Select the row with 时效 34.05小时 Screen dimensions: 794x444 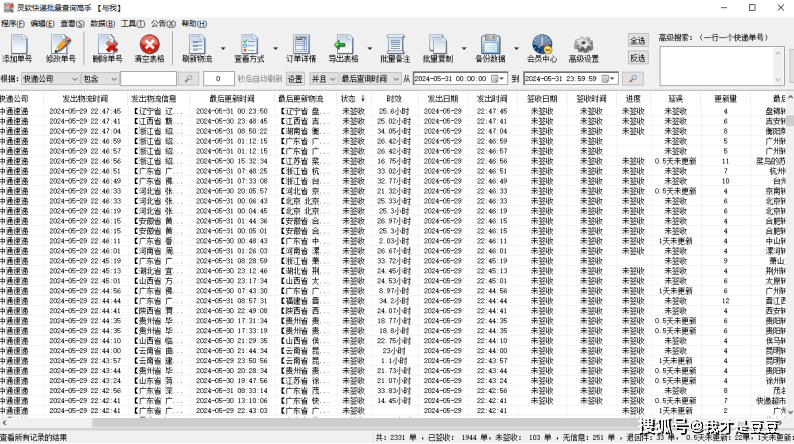pyautogui.click(x=393, y=131)
